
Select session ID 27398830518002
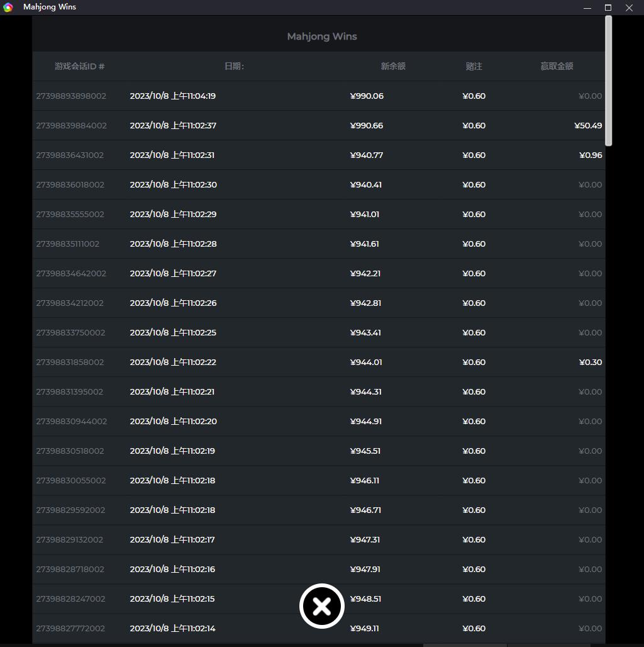70,451
